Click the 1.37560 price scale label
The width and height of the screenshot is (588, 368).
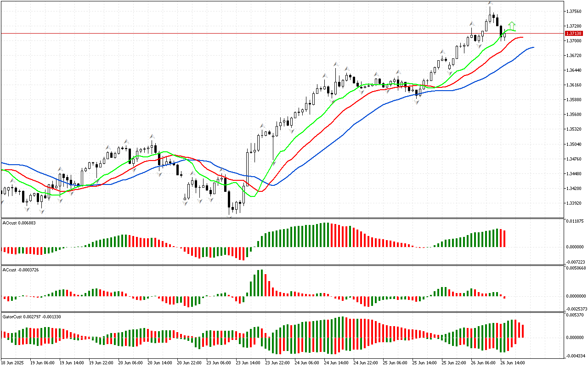(574, 11)
